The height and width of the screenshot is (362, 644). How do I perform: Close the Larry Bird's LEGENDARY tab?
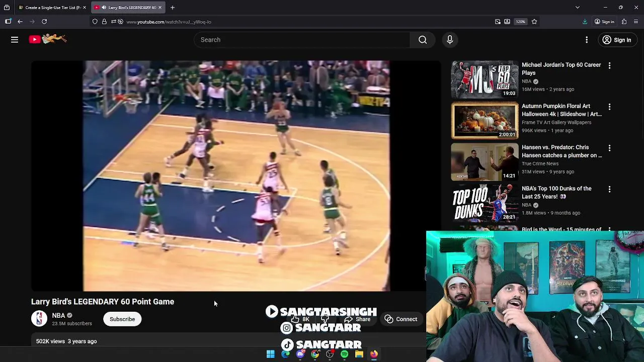pyautogui.click(x=160, y=8)
